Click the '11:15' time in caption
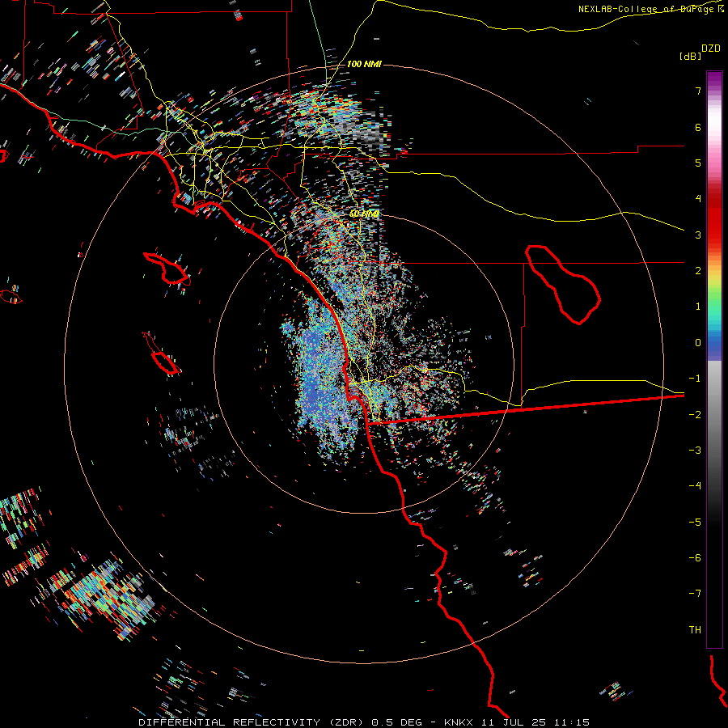The width and height of the screenshot is (728, 728). (x=570, y=722)
